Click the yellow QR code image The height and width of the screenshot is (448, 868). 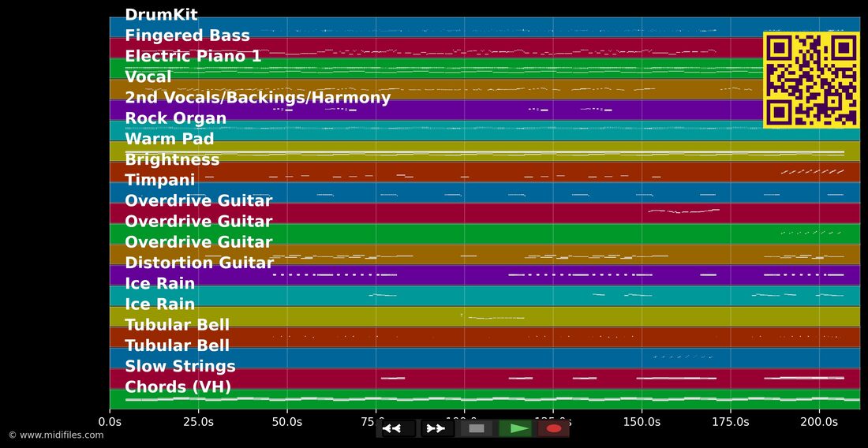pos(811,80)
